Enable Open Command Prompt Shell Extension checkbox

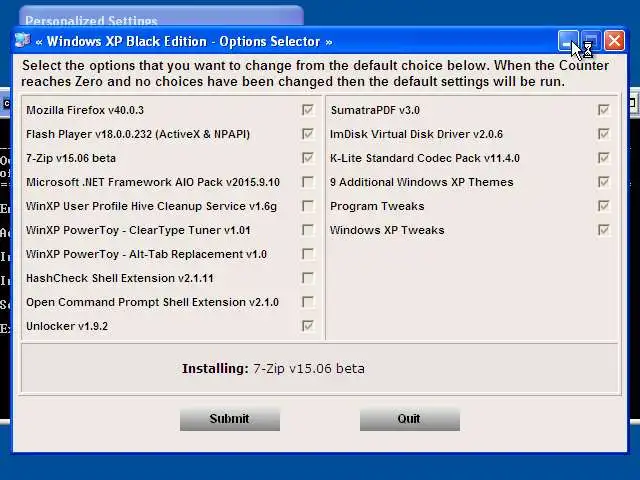point(308,302)
